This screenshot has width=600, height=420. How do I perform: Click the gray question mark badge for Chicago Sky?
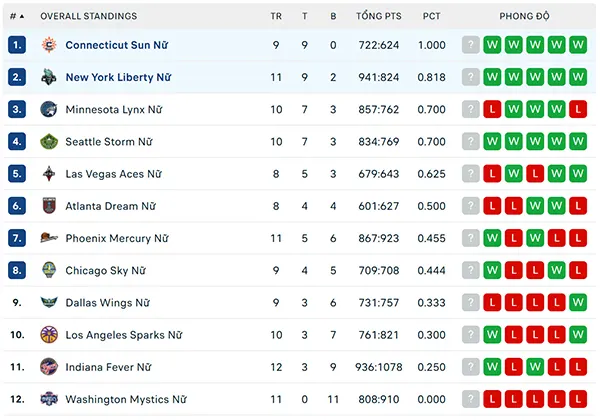[471, 270]
